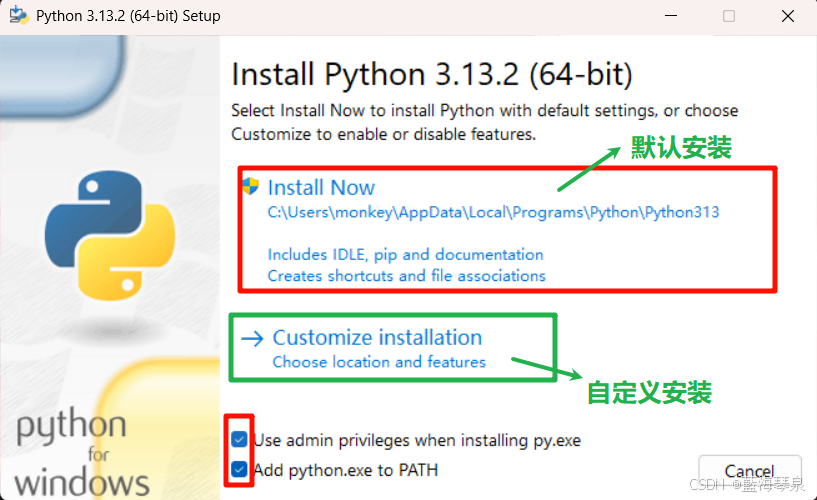This screenshot has height=500, width=817.
Task: Click the 'python for windows' label
Action: coord(82,452)
